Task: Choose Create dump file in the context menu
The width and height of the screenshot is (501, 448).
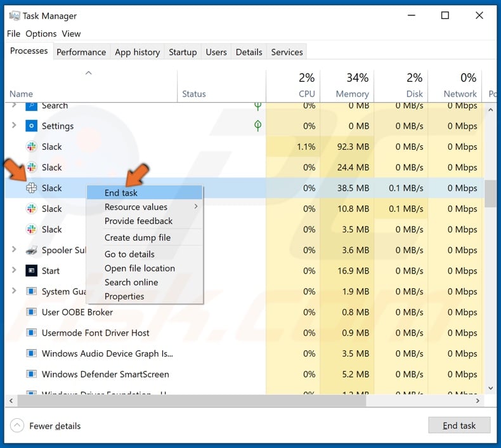Action: click(x=145, y=237)
